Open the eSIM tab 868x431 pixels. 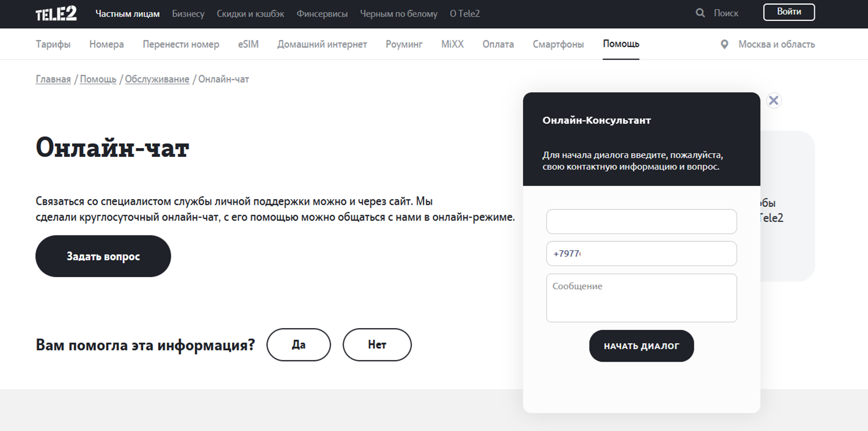(248, 44)
